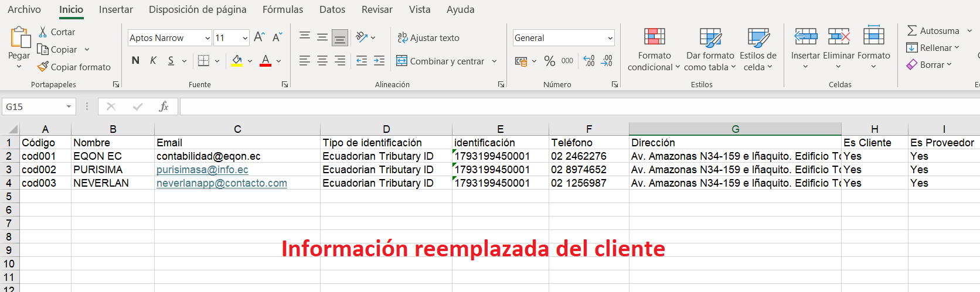The width and height of the screenshot is (980, 292).
Task: Open Archivo tab
Action: coord(24,9)
